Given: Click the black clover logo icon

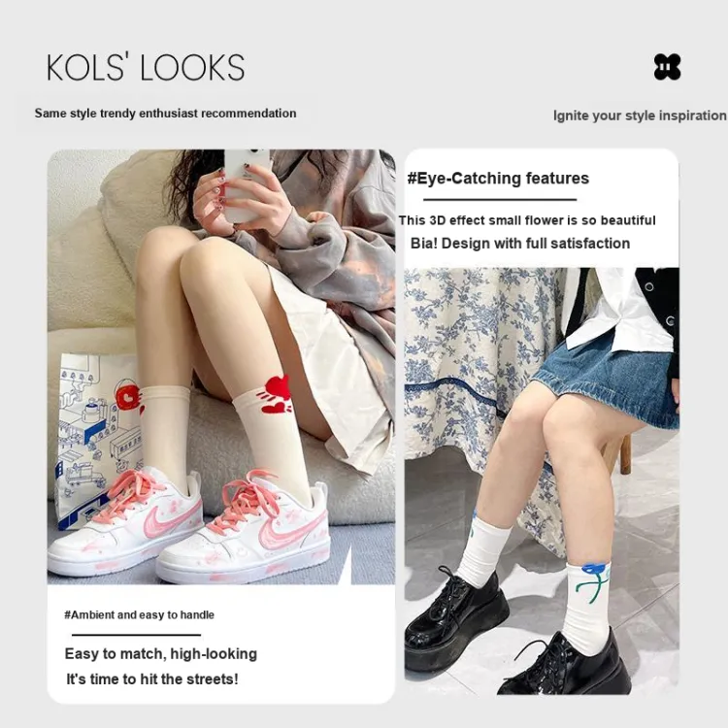Looking at the screenshot, I should 667,67.
